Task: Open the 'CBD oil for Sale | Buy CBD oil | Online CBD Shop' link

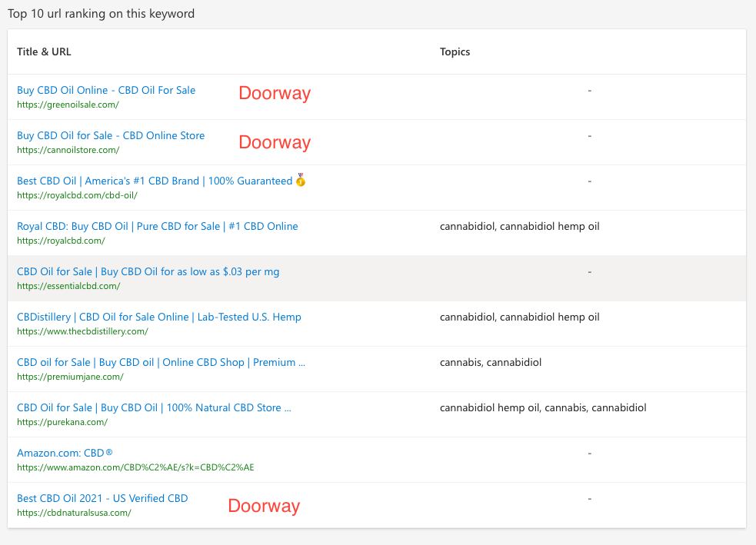Action: 161,362
